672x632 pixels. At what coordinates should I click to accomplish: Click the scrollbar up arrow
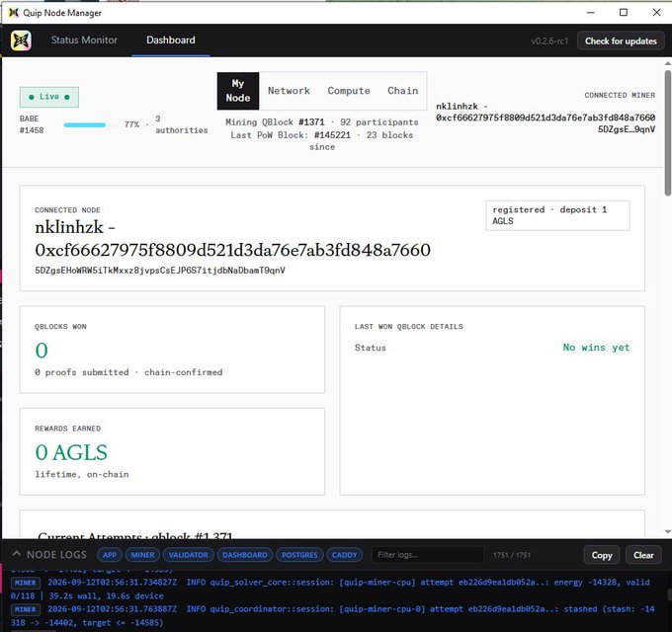click(668, 63)
